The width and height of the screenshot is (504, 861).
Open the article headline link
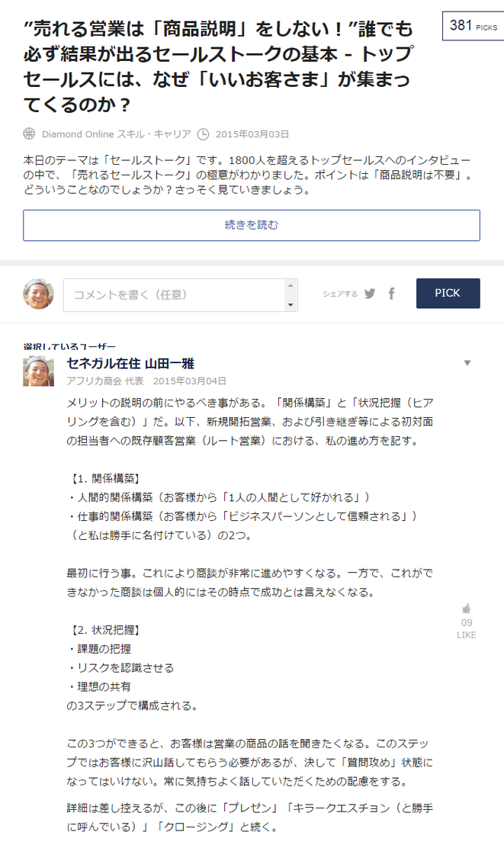coord(218,66)
